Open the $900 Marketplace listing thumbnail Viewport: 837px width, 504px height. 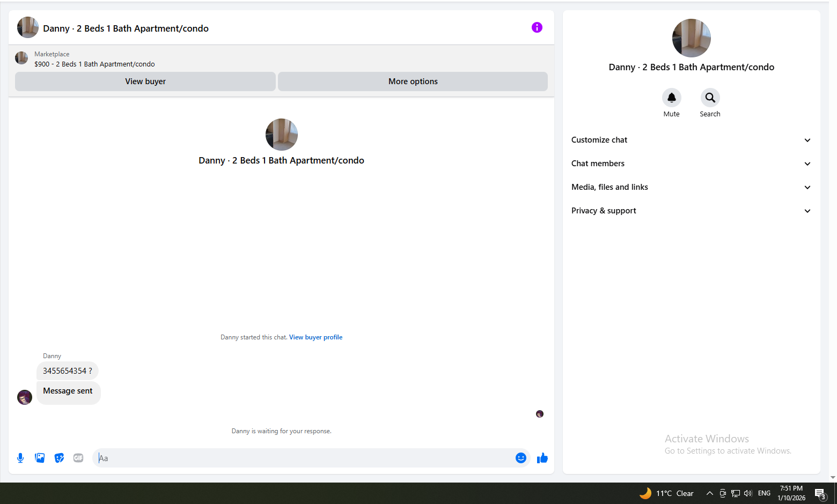pyautogui.click(x=21, y=58)
